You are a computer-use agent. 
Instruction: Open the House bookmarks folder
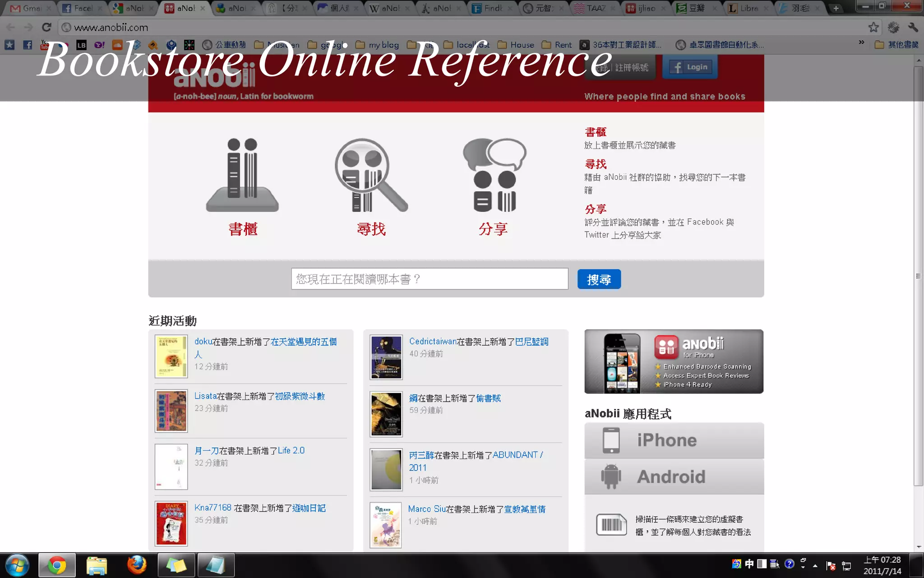pyautogui.click(x=516, y=45)
